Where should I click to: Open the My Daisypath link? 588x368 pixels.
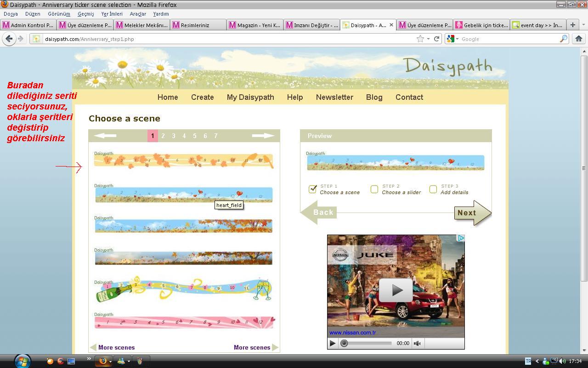coord(250,97)
